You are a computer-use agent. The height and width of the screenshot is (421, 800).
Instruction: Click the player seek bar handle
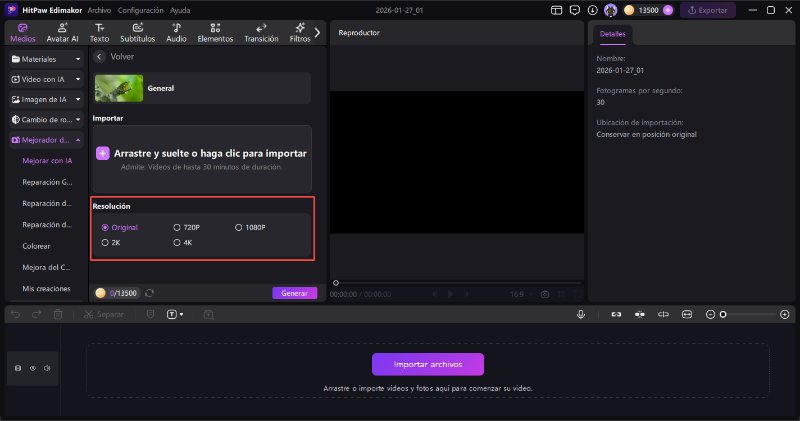tap(336, 283)
